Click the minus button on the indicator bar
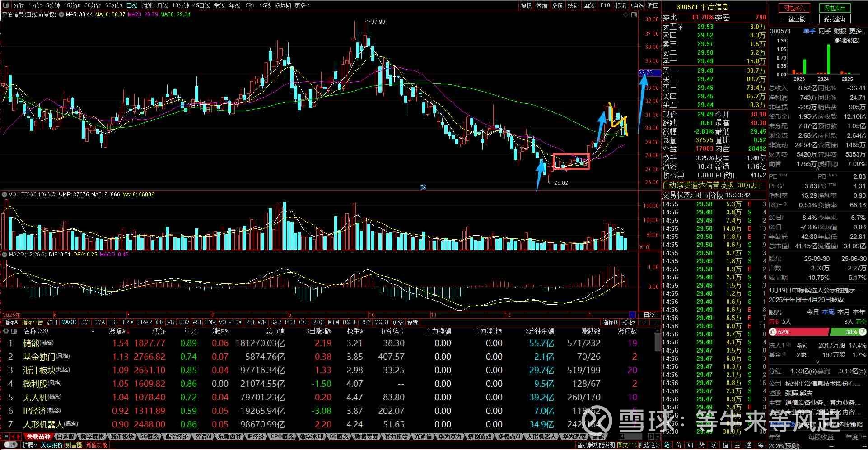The height and width of the screenshot is (450, 868). tap(655, 322)
